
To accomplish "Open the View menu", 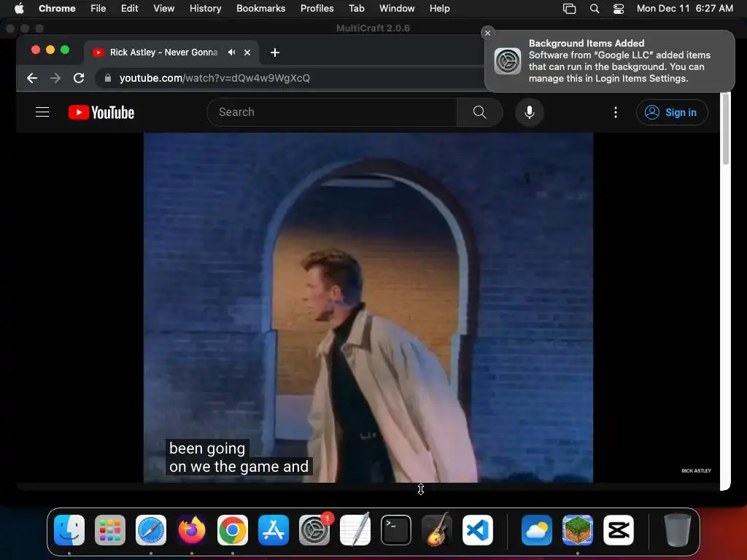I will tap(164, 8).
